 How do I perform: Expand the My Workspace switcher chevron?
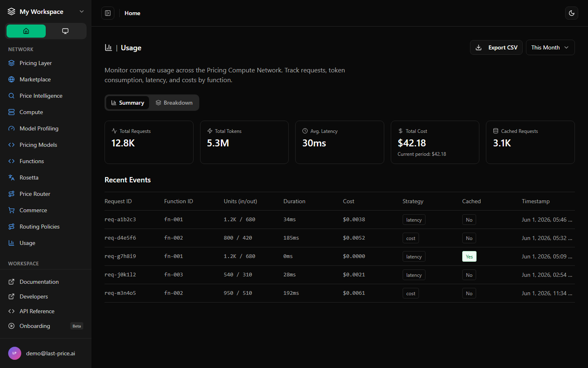click(x=82, y=11)
